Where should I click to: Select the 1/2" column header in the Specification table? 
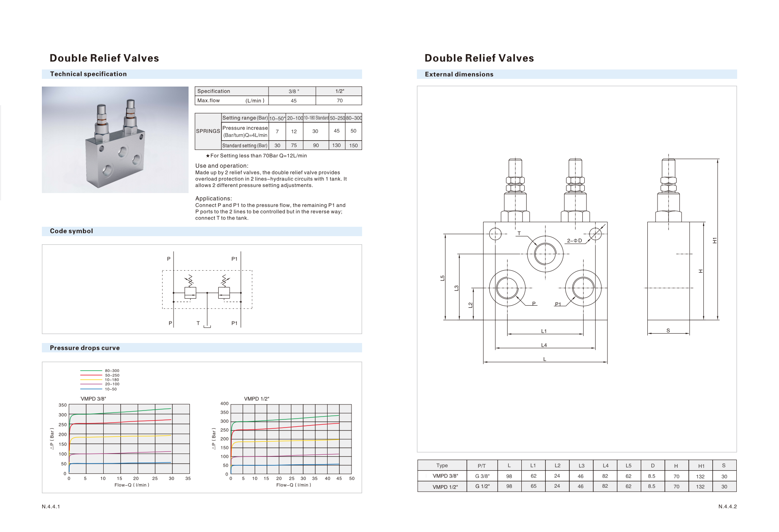[x=339, y=91]
